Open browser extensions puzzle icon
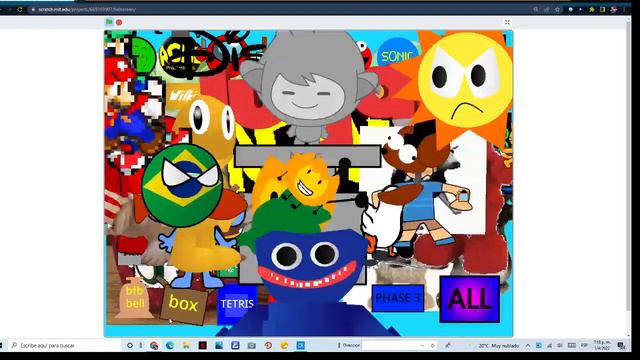The height and width of the screenshot is (360, 640). pos(591,9)
